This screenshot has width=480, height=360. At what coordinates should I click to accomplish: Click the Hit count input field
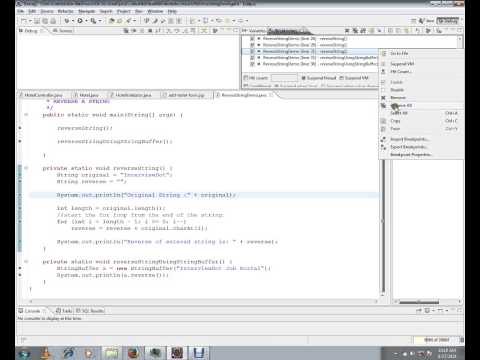pos(284,78)
